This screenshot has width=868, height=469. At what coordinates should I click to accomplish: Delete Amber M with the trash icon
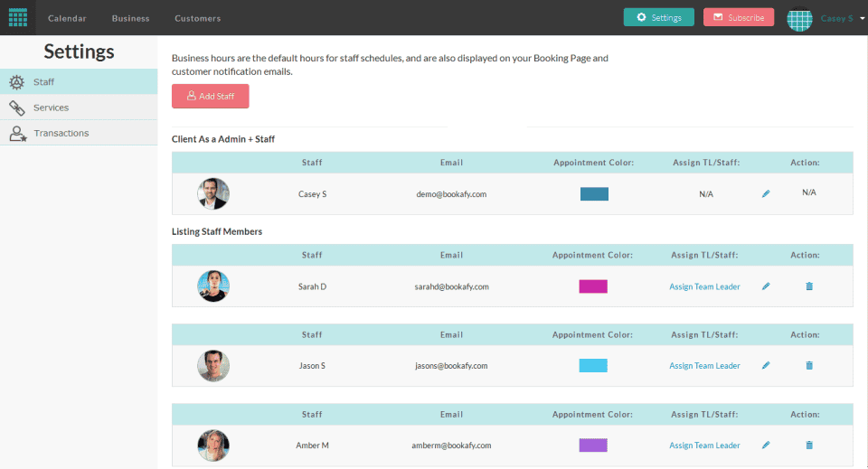click(x=808, y=446)
